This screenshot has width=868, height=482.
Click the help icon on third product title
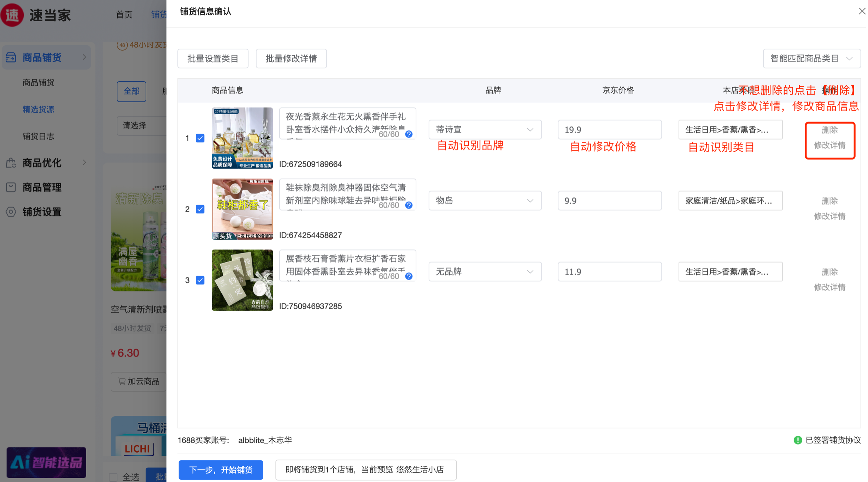pyautogui.click(x=409, y=276)
